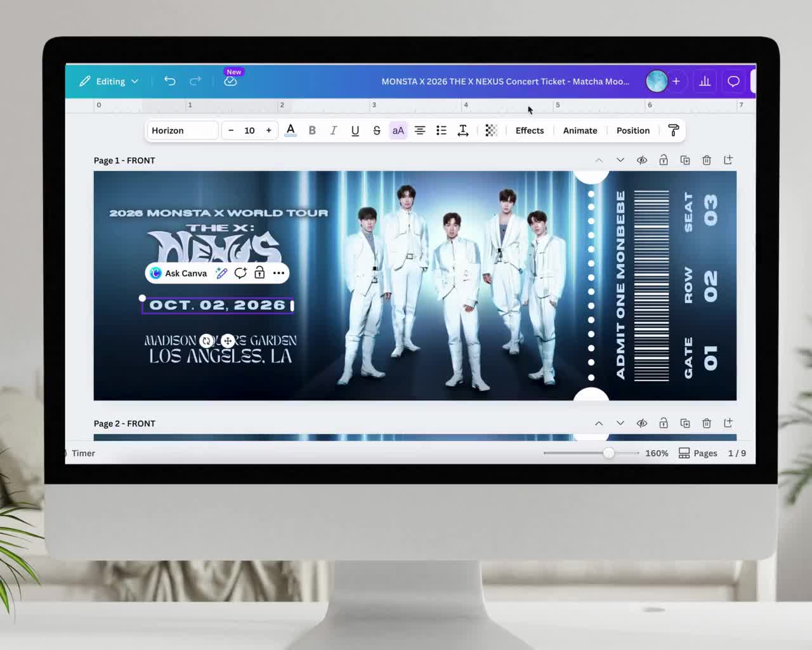Screen dimensions: 812x650
Task: Click the 160% zoom level
Action: click(x=657, y=453)
